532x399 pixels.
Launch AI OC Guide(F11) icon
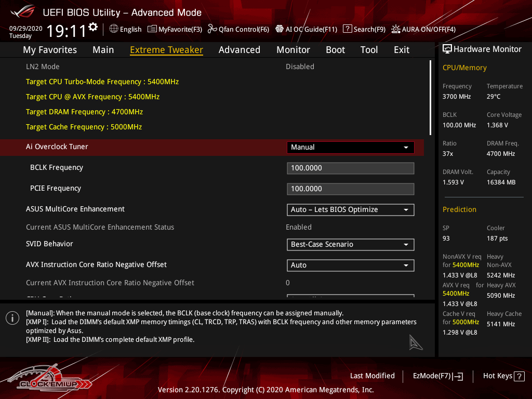pyautogui.click(x=280, y=29)
